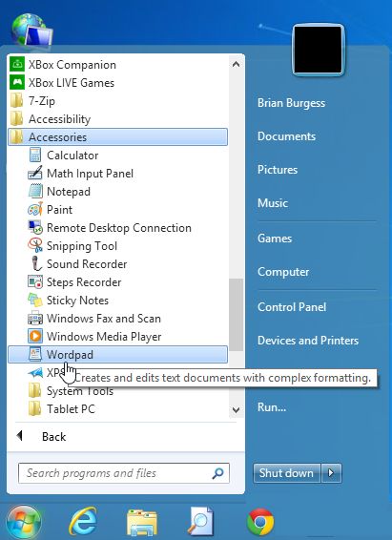Select Wordpad in the programs list

tap(117, 355)
